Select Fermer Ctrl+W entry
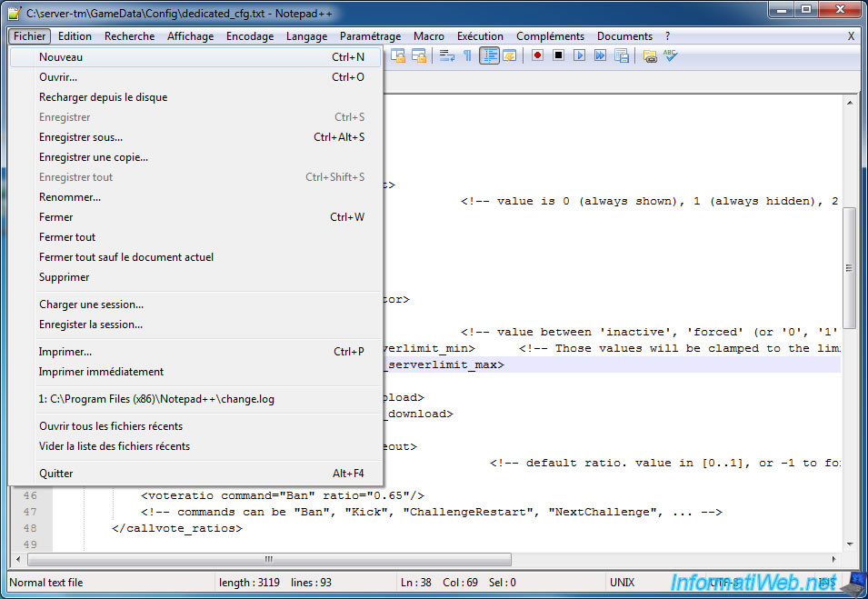Viewport: 868px width, 599px height. (196, 217)
